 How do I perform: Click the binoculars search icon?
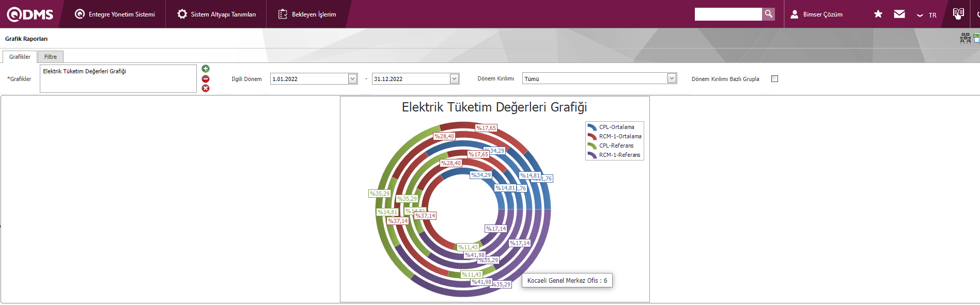[965, 38]
